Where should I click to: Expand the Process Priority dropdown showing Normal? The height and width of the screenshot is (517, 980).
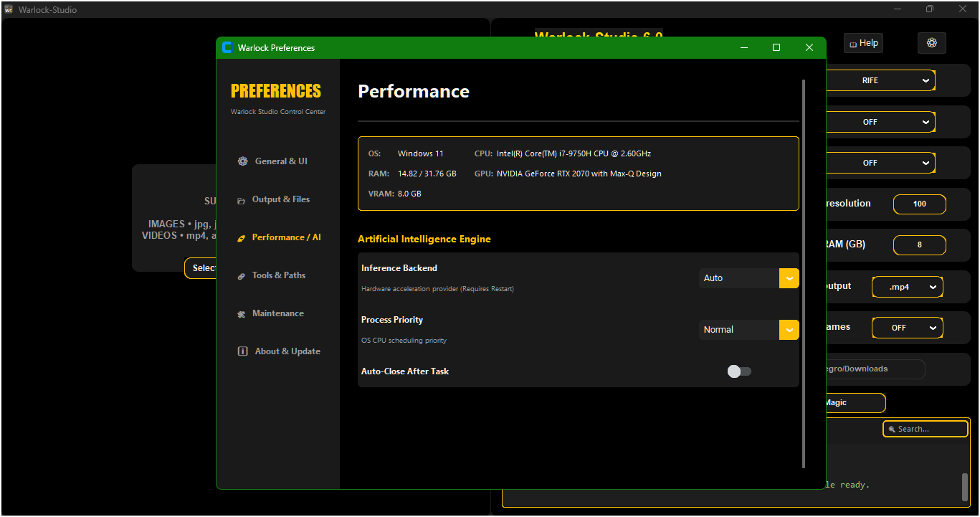[x=748, y=330]
